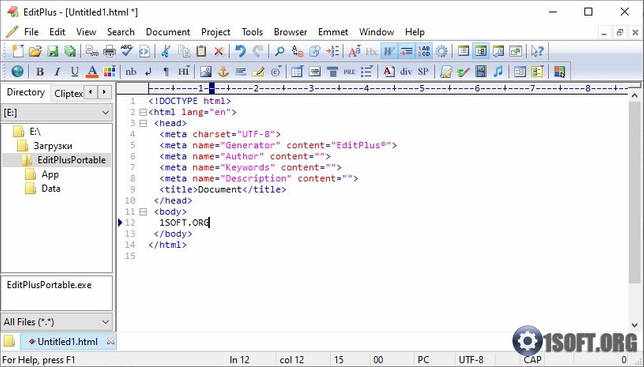The width and height of the screenshot is (644, 367).
Task: Click the Undo arrow icon
Action: point(240,51)
